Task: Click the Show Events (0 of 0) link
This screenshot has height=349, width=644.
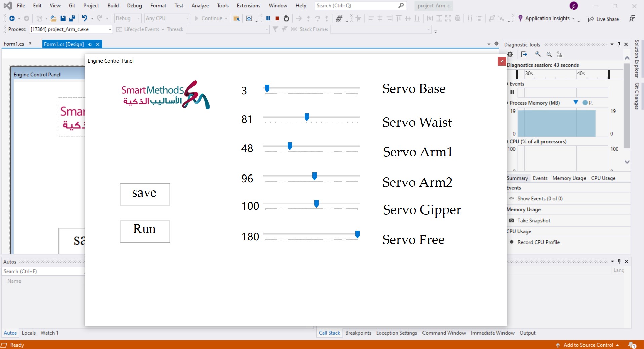Action: (x=540, y=199)
